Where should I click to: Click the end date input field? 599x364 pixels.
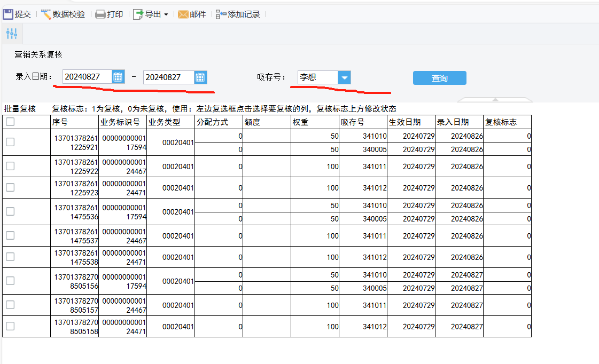coord(169,77)
